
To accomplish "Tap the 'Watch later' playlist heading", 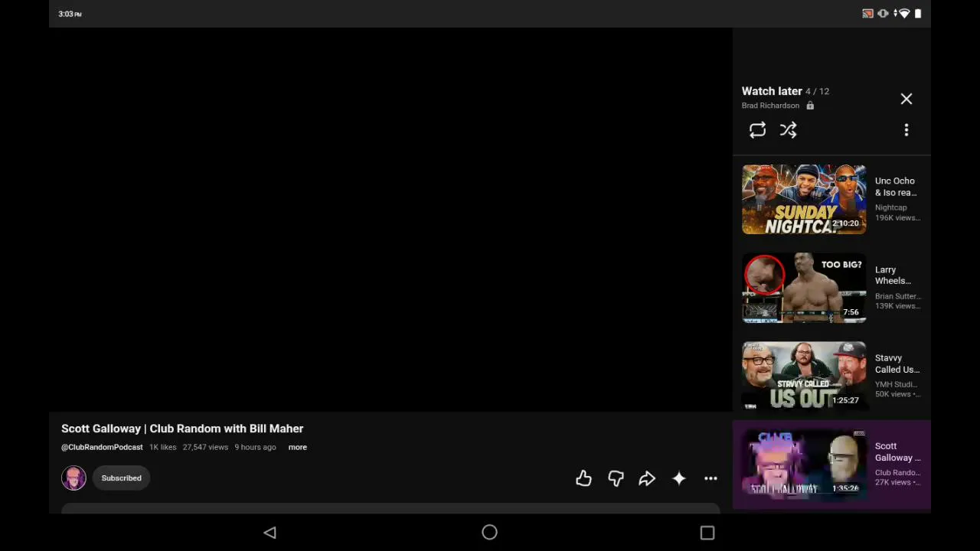I will [772, 91].
